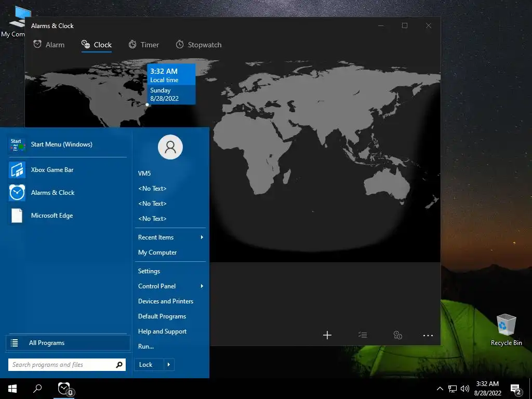Image resolution: width=532 pixels, height=399 pixels.
Task: Open Settings from start menu
Action: point(170,271)
